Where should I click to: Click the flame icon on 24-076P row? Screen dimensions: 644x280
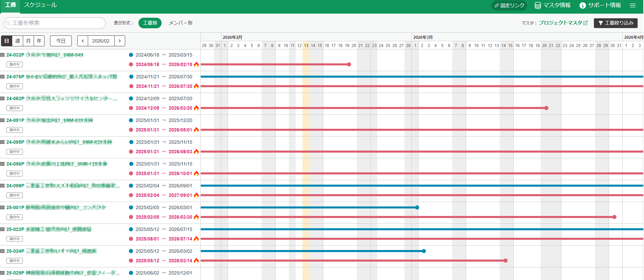coord(196,86)
